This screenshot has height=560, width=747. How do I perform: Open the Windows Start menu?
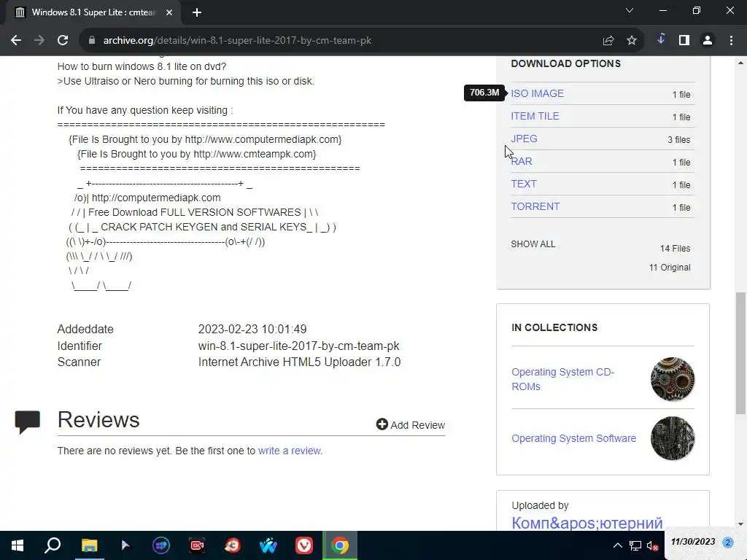click(18, 545)
